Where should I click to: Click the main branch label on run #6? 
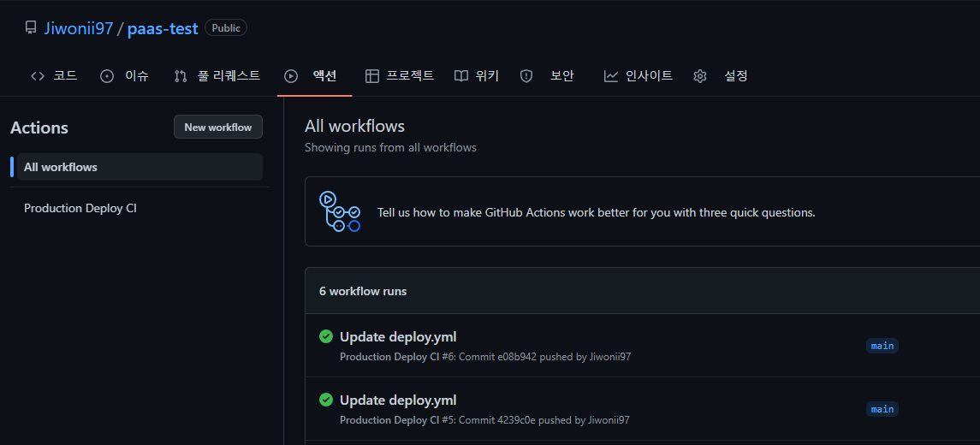pos(882,346)
